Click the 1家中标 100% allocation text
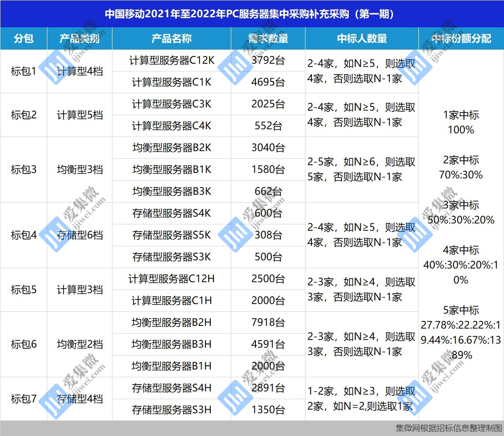Image resolution: width=504 pixels, height=436 pixels. [461, 122]
